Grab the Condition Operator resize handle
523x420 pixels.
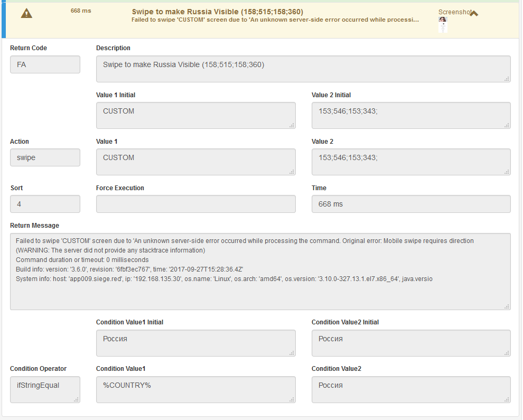click(76, 399)
